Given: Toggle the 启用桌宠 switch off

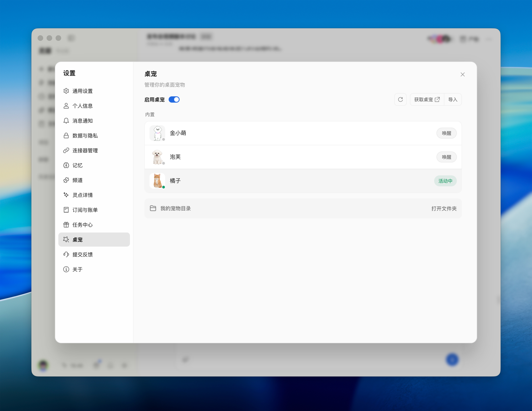Looking at the screenshot, I should (174, 99).
